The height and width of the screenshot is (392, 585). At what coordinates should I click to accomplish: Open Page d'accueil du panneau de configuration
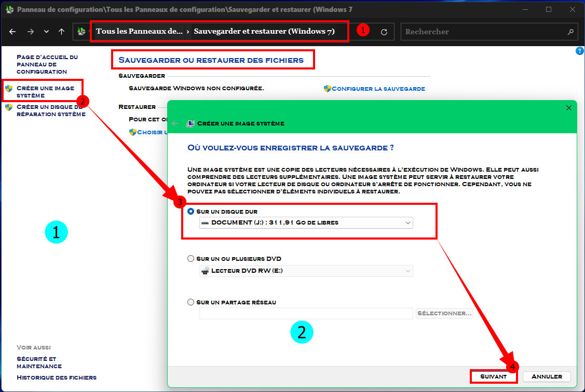(47, 64)
